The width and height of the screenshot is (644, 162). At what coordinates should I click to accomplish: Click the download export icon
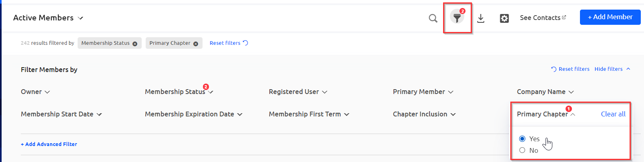coord(481,18)
